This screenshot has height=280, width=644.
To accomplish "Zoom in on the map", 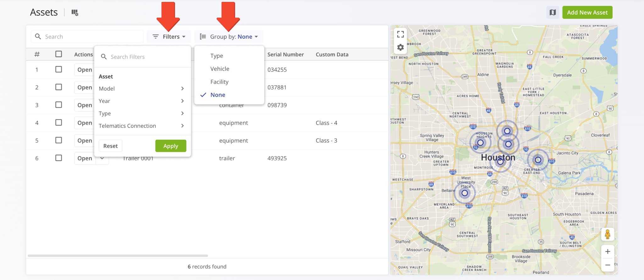I will (x=608, y=251).
